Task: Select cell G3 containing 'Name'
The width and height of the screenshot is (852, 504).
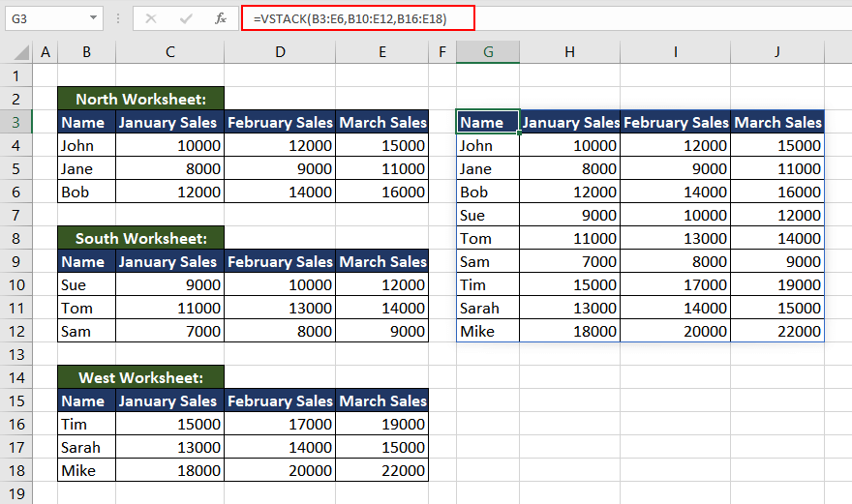Action: [x=488, y=122]
